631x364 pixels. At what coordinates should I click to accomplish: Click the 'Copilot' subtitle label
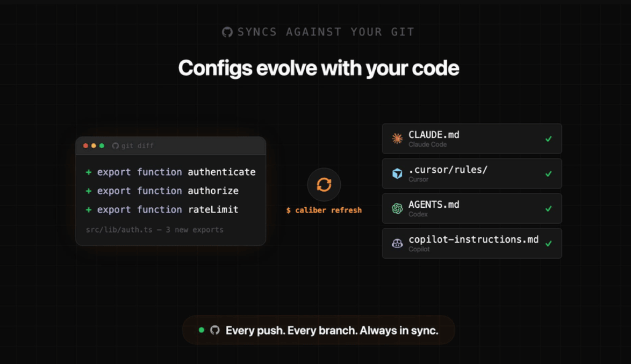(x=419, y=250)
